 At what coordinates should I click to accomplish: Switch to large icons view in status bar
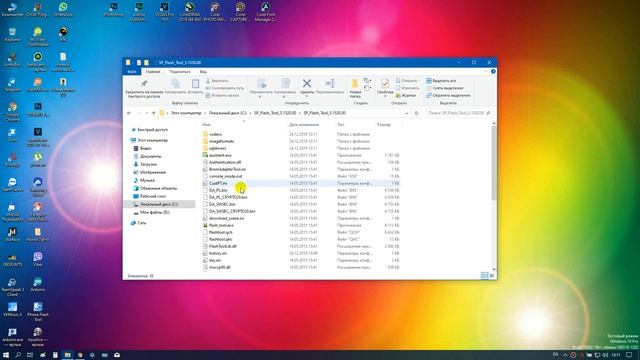(x=492, y=276)
